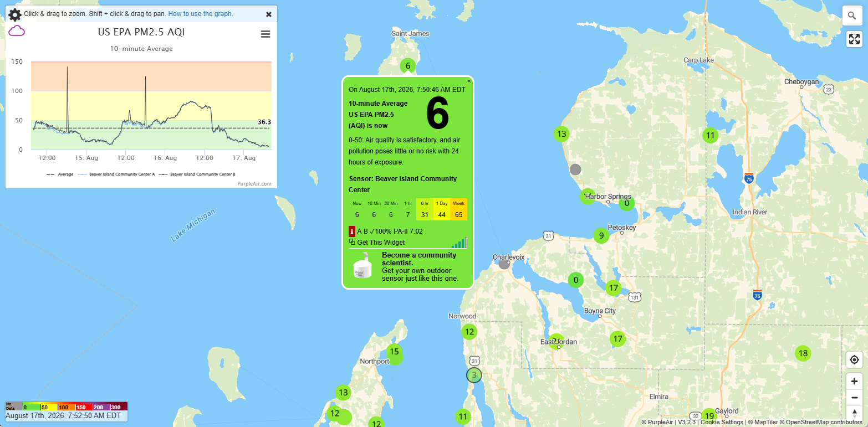Select the 30 Min average cell
This screenshot has height=427, width=868.
pyautogui.click(x=391, y=209)
